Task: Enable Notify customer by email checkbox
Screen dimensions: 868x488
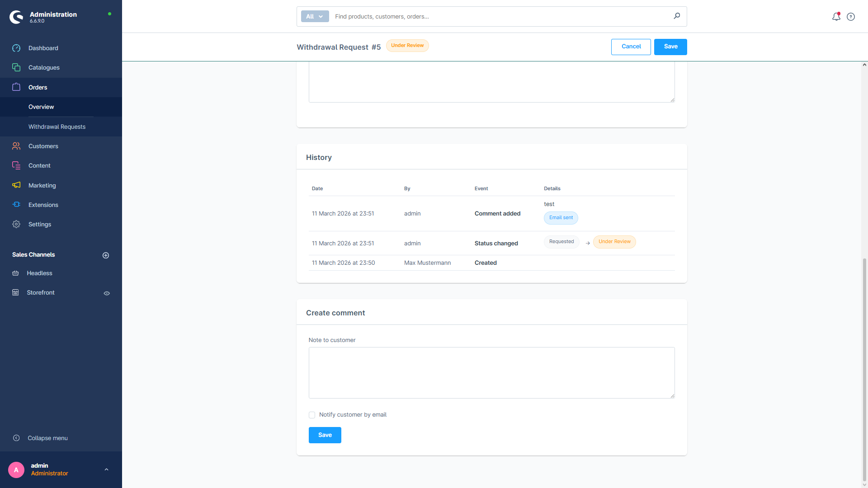Action: coord(312,415)
